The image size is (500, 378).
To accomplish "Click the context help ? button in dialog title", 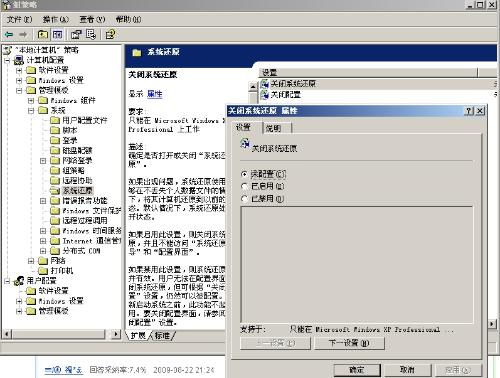I will pyautogui.click(x=469, y=111).
